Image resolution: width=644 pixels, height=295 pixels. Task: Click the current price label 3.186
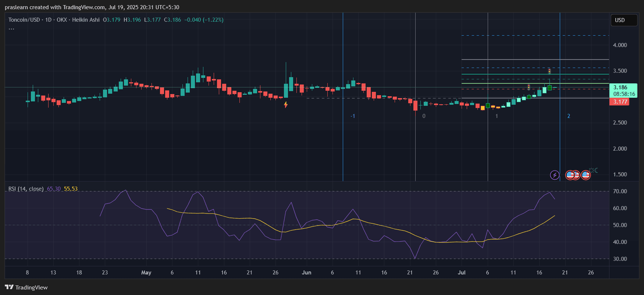coord(620,87)
